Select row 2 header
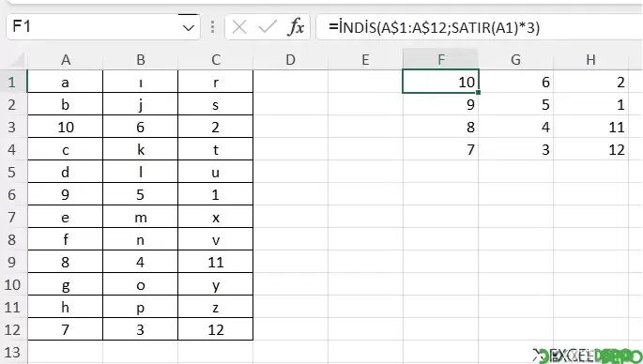 (x=12, y=104)
